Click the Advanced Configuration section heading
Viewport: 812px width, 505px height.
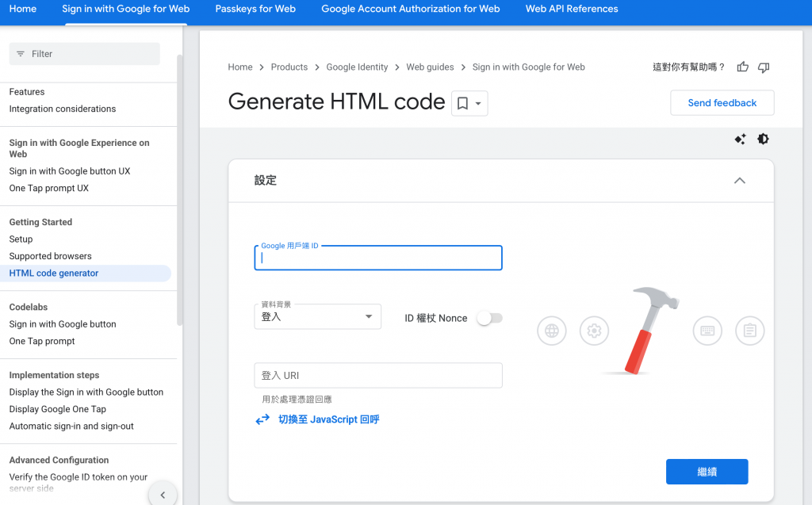tap(59, 460)
